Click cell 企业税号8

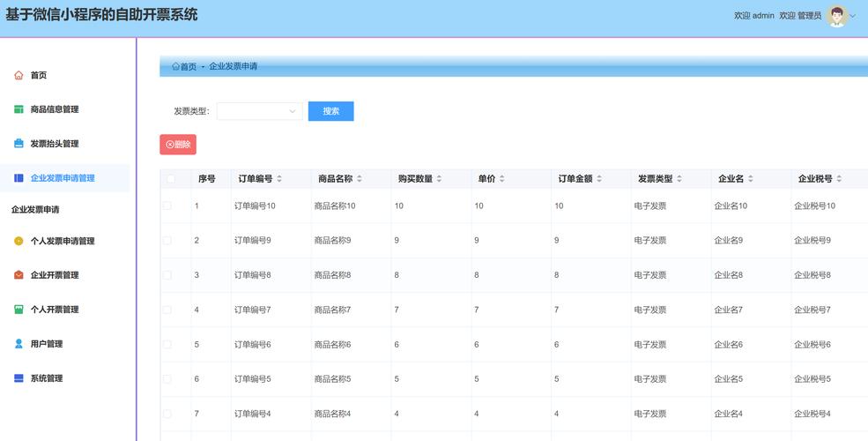[812, 275]
